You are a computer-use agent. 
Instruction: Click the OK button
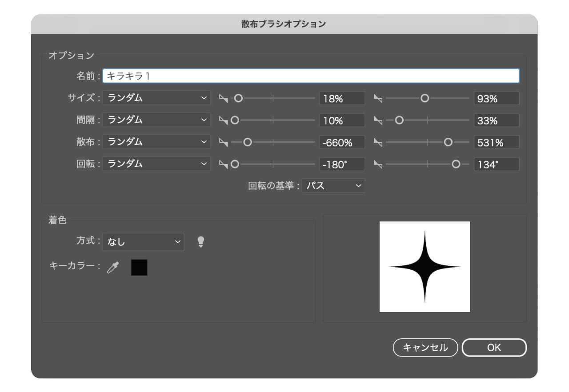pos(494,348)
